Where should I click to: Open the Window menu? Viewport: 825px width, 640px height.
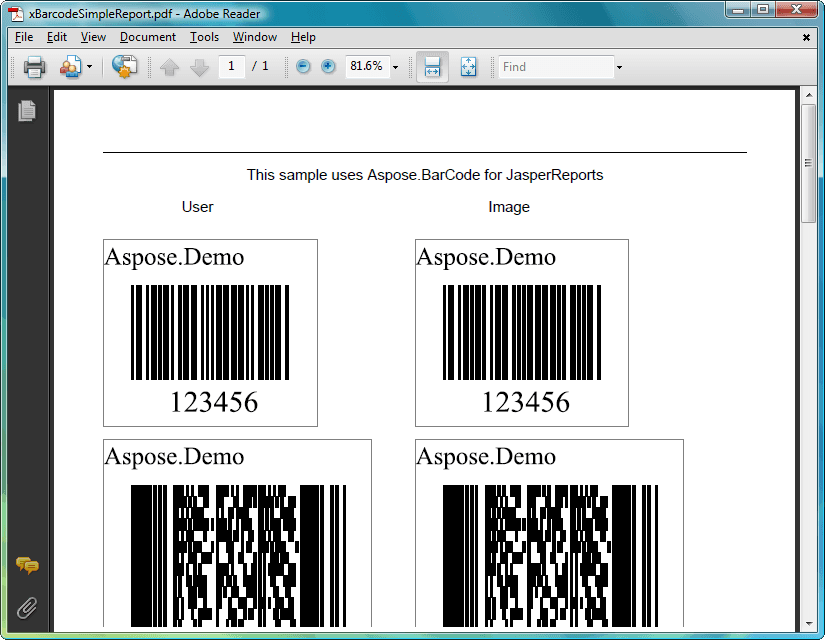click(255, 37)
